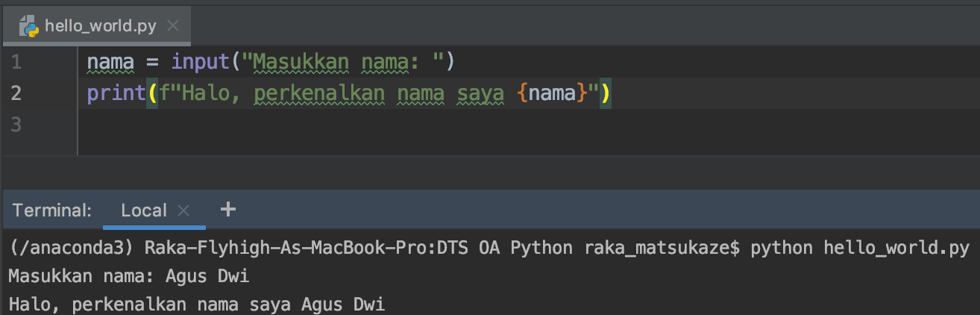Click the print keyword on line 2
This screenshot has height=315, width=980.
(118, 93)
